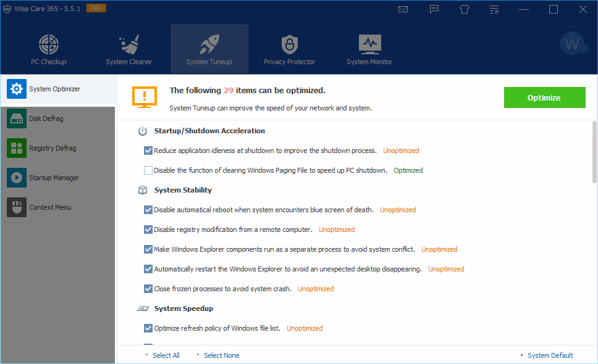Open Context Menu sidebar item

(x=58, y=207)
